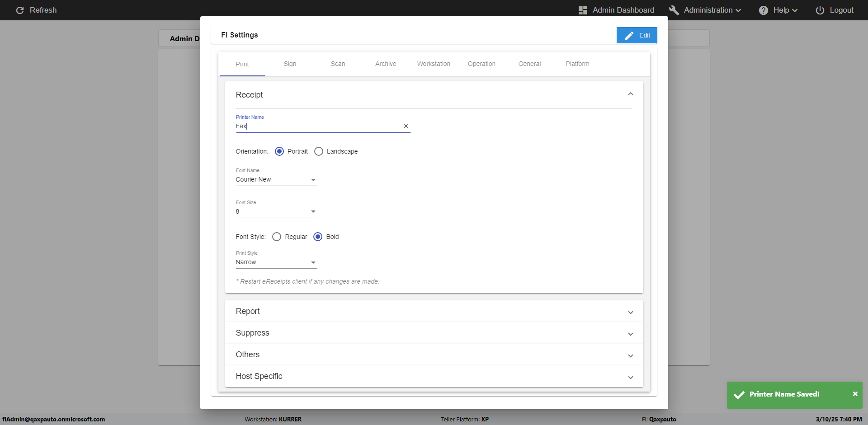Click the Administration wrench icon
The image size is (868, 425).
tap(674, 10)
